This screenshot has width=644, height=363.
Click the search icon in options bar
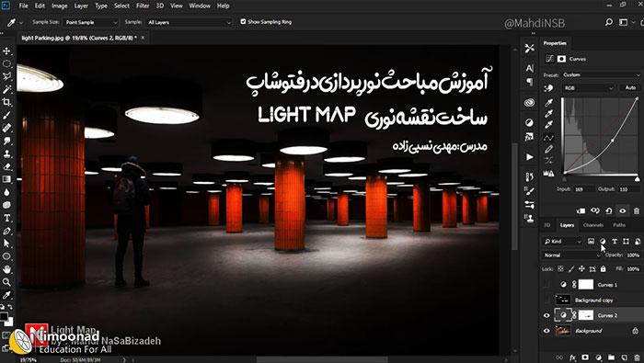click(609, 22)
